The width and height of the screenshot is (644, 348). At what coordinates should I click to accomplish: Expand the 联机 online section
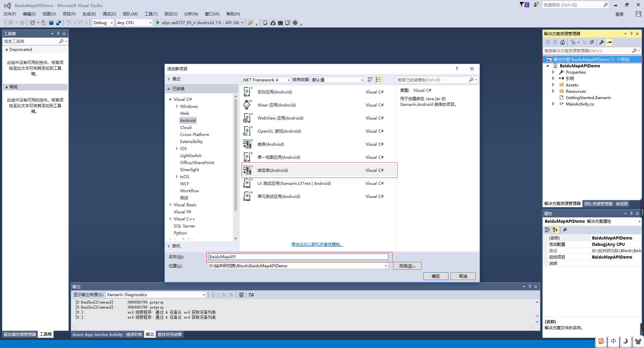(x=169, y=246)
